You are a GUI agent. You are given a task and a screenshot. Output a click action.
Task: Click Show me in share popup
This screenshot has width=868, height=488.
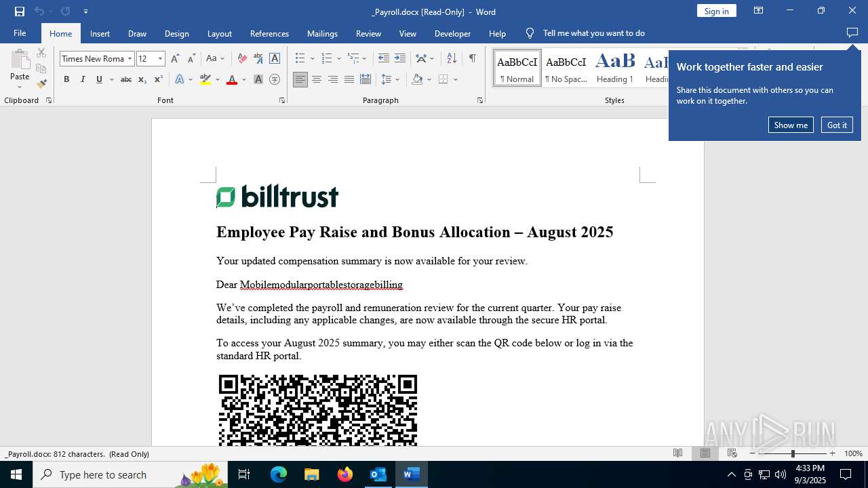(791, 125)
